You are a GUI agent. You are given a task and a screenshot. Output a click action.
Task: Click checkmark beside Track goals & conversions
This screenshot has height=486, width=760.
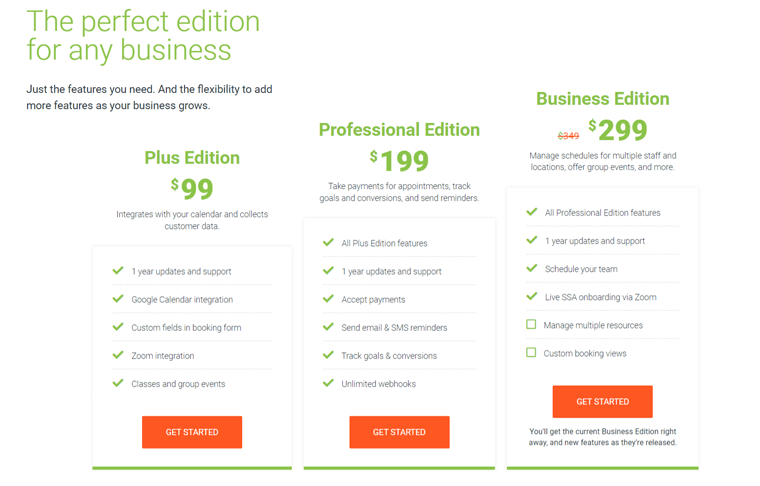coord(328,355)
